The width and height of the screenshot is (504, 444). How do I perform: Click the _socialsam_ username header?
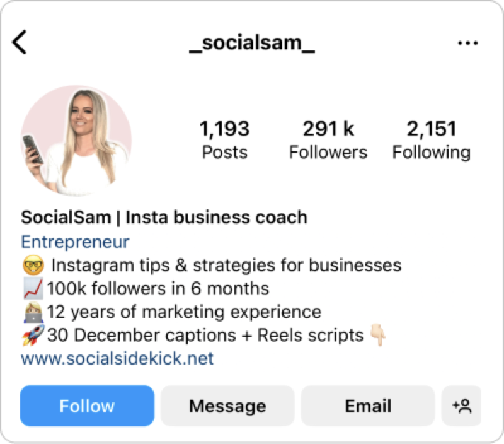(252, 43)
